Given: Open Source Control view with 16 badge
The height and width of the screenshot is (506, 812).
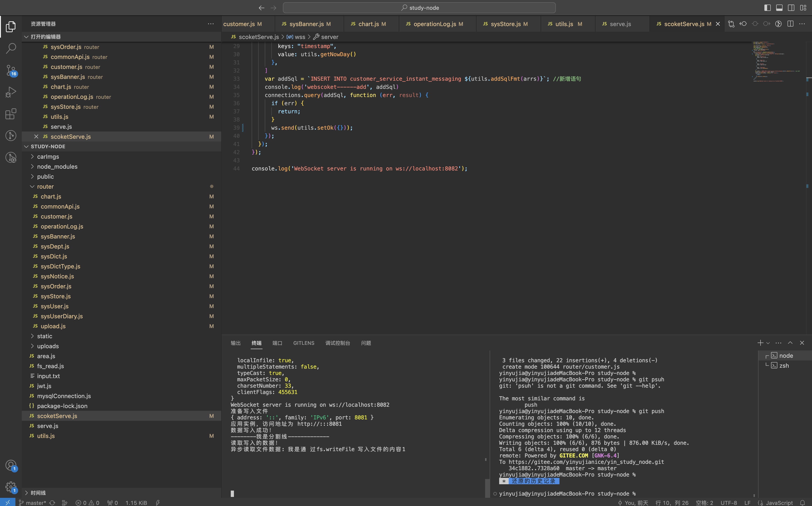Looking at the screenshot, I should (11, 70).
